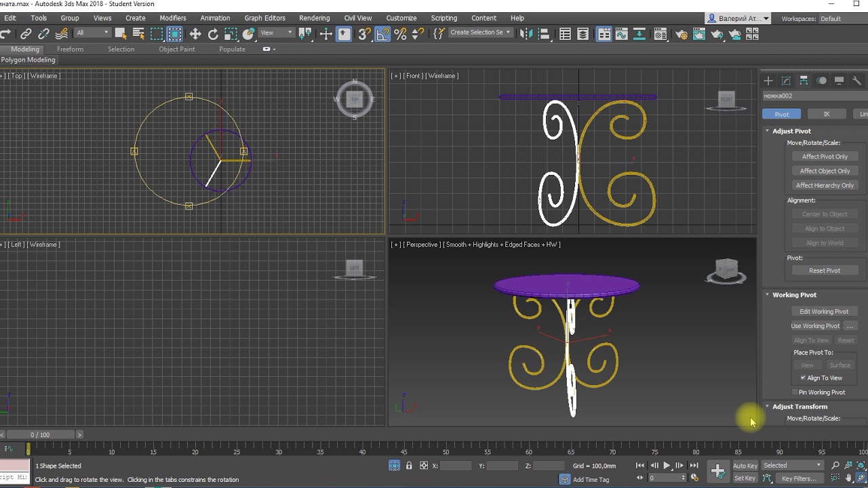The height and width of the screenshot is (488, 868).
Task: Activate the Select and Move tool
Action: tap(195, 33)
